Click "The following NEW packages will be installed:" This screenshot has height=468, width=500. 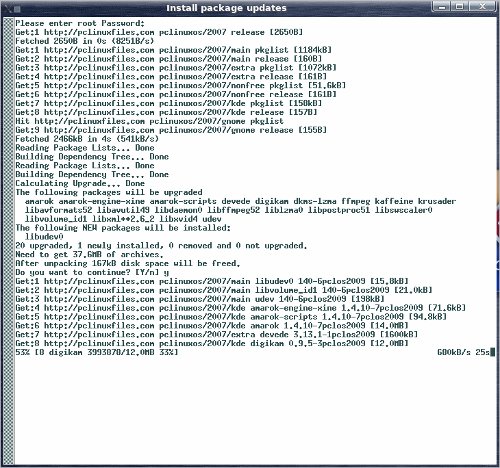(123, 228)
